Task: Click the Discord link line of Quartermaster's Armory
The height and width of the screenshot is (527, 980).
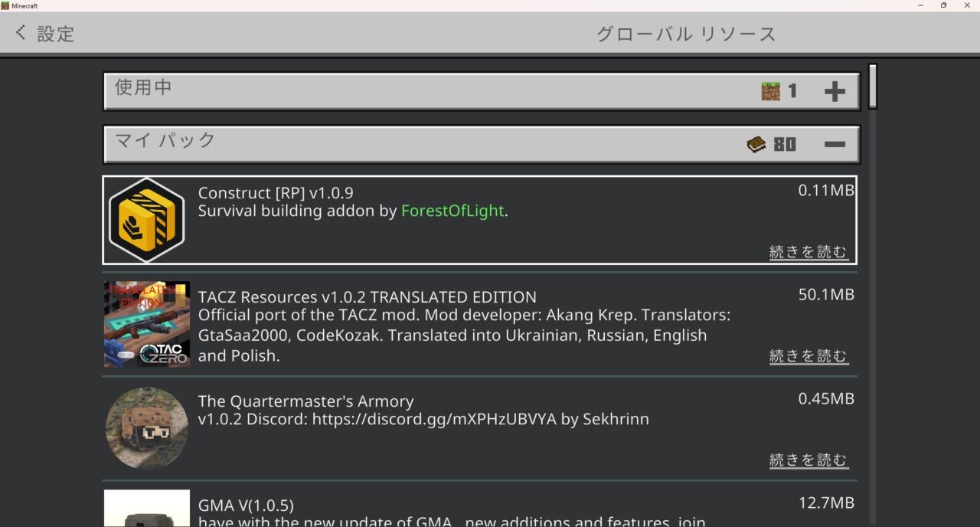Action: point(423,420)
